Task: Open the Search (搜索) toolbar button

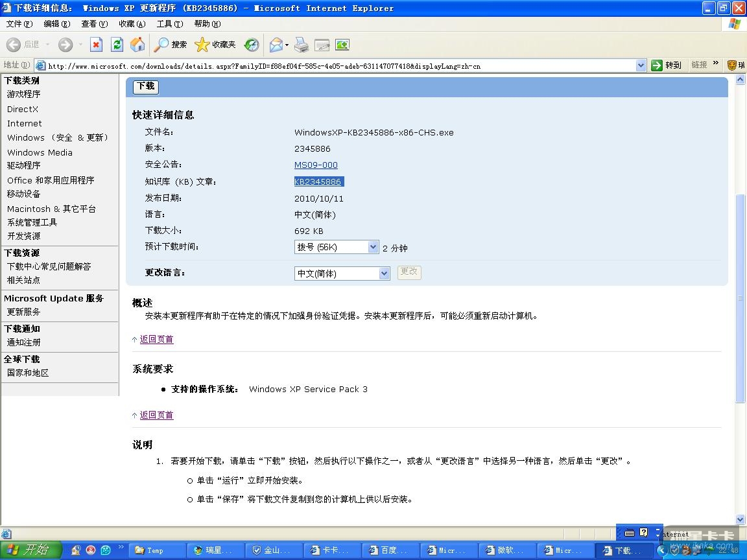Action: 171,45
